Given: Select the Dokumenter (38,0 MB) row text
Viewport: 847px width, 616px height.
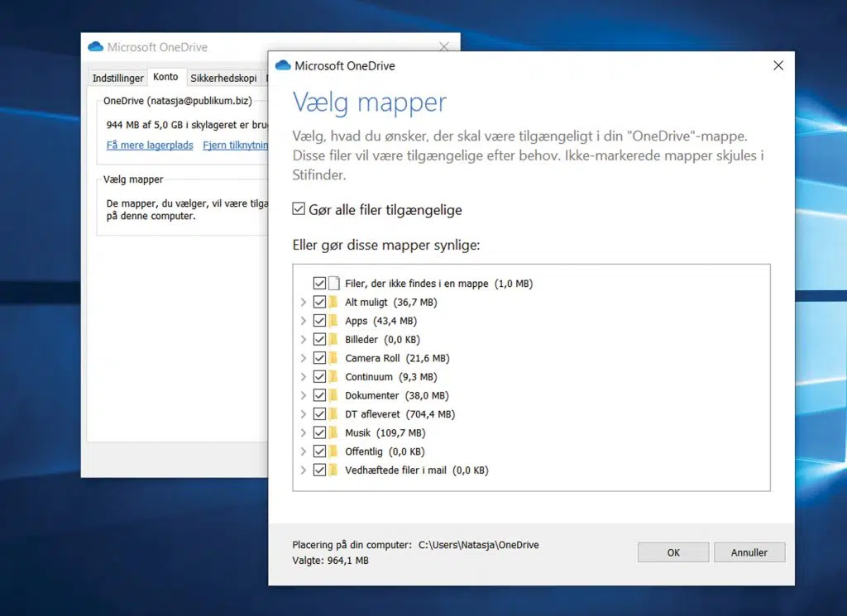Looking at the screenshot, I should [397, 395].
